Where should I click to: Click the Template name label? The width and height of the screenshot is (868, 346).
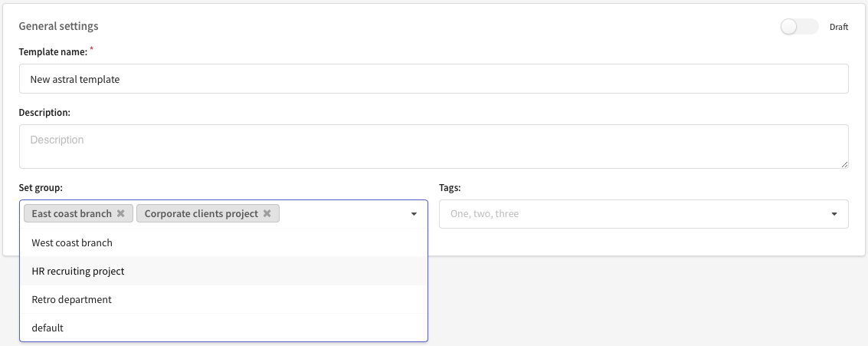tap(53, 51)
